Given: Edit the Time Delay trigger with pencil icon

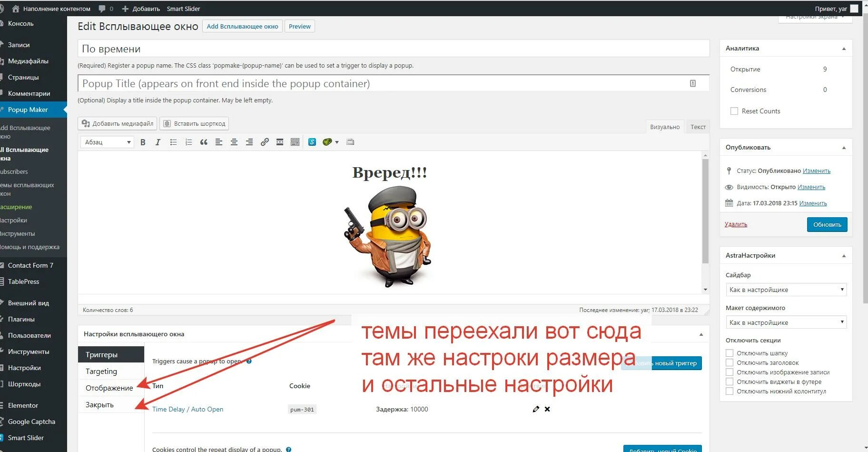Looking at the screenshot, I should click(x=536, y=409).
